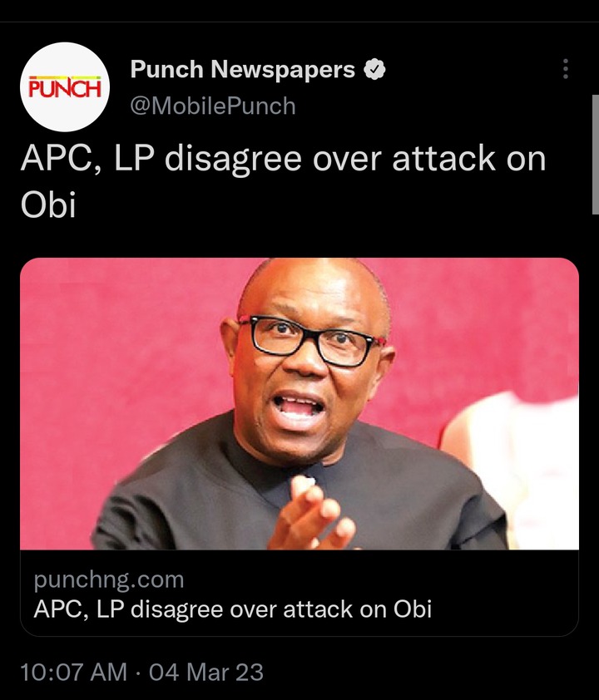Click the word attack in tweet headline

[444, 158]
